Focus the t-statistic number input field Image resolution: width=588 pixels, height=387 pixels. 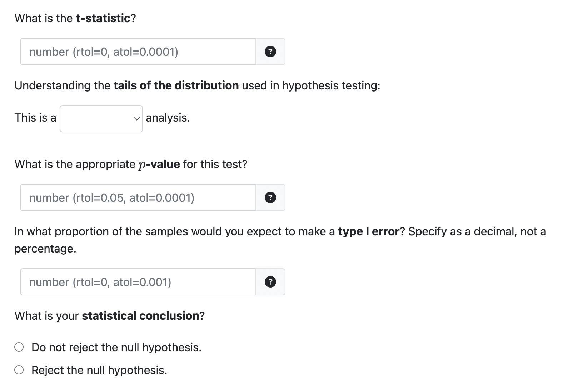click(138, 52)
